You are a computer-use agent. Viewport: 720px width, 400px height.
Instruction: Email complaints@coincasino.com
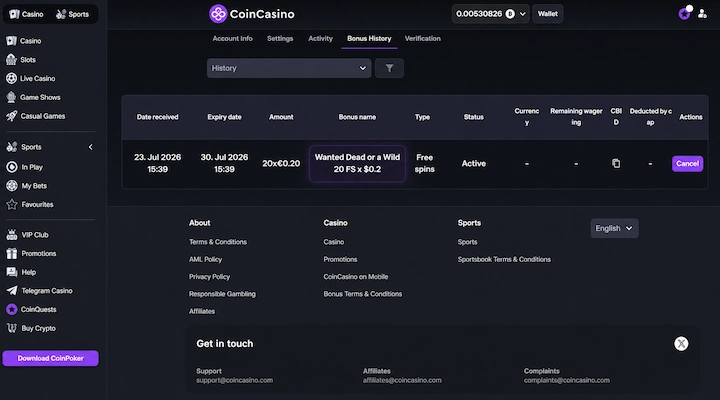tap(567, 380)
